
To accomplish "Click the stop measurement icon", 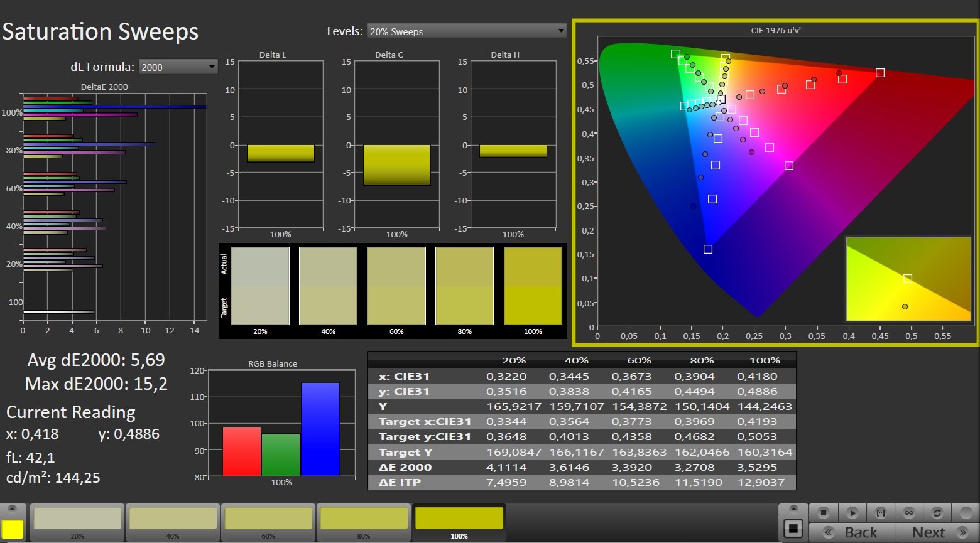I will click(x=824, y=513).
